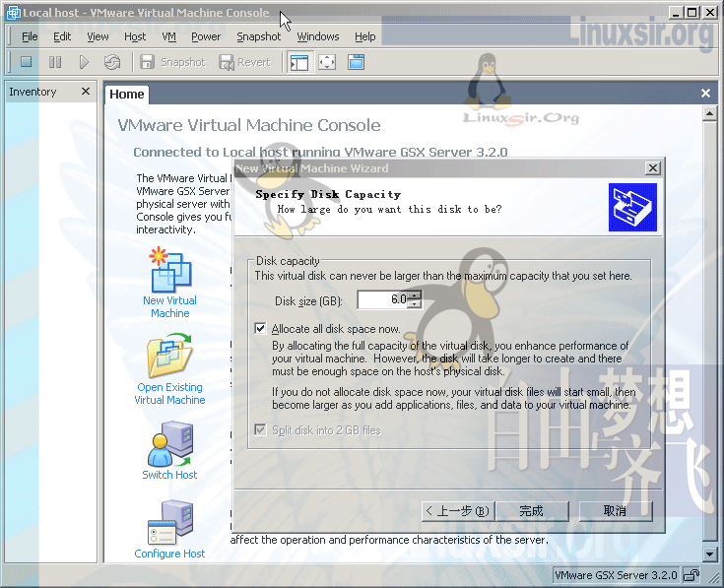Open the Power menu
Screen dimensions: 724x588
[x=206, y=36]
